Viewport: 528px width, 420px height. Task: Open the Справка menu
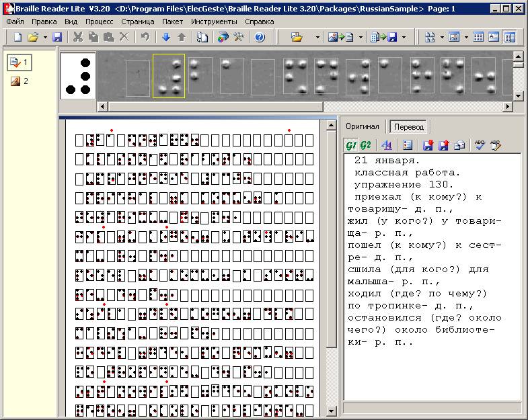[x=259, y=22]
